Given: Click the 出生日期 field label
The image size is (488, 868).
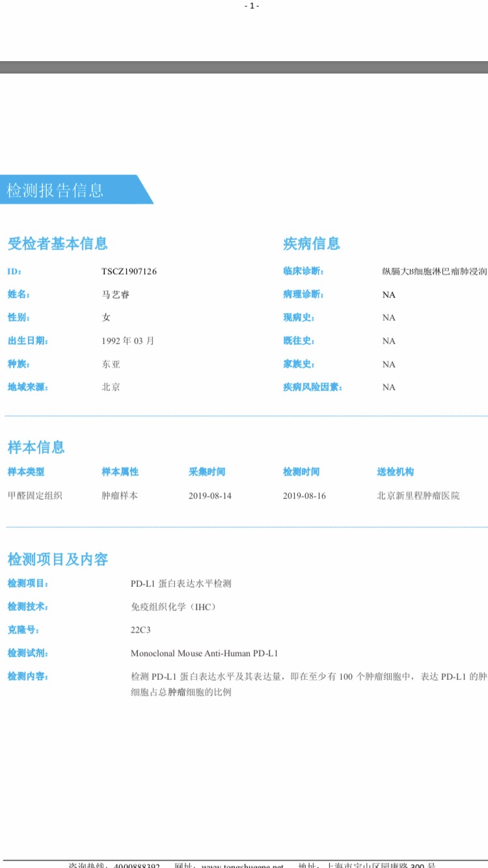Looking at the screenshot, I should (28, 341).
